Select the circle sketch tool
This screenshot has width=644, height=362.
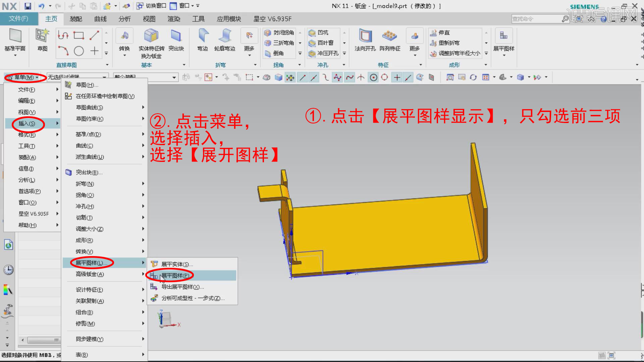click(x=79, y=51)
